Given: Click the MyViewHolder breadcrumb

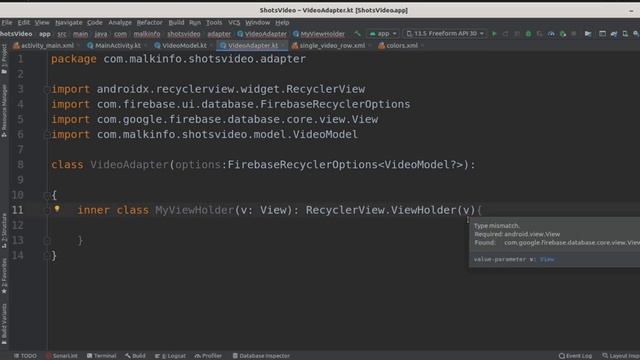Looking at the screenshot, I should 319,34.
